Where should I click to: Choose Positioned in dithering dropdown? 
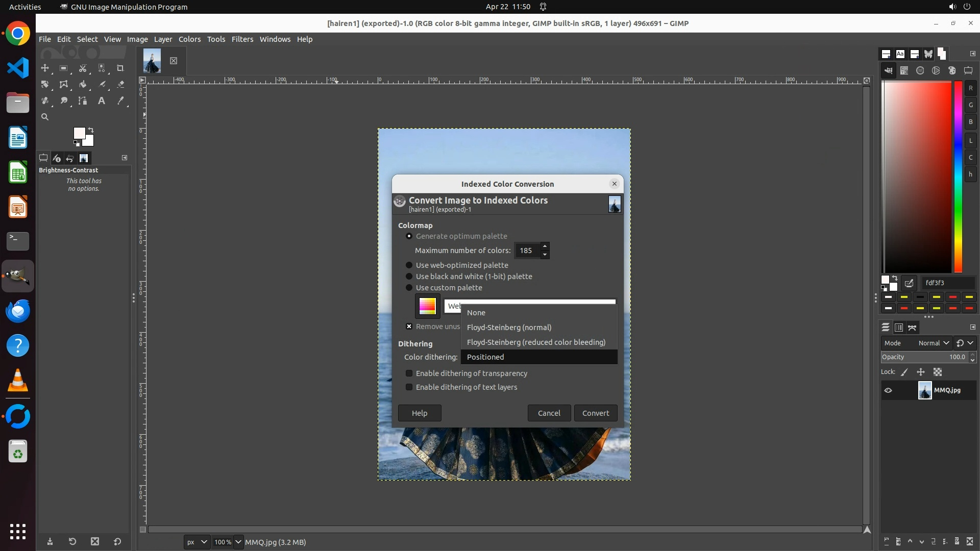tap(485, 357)
